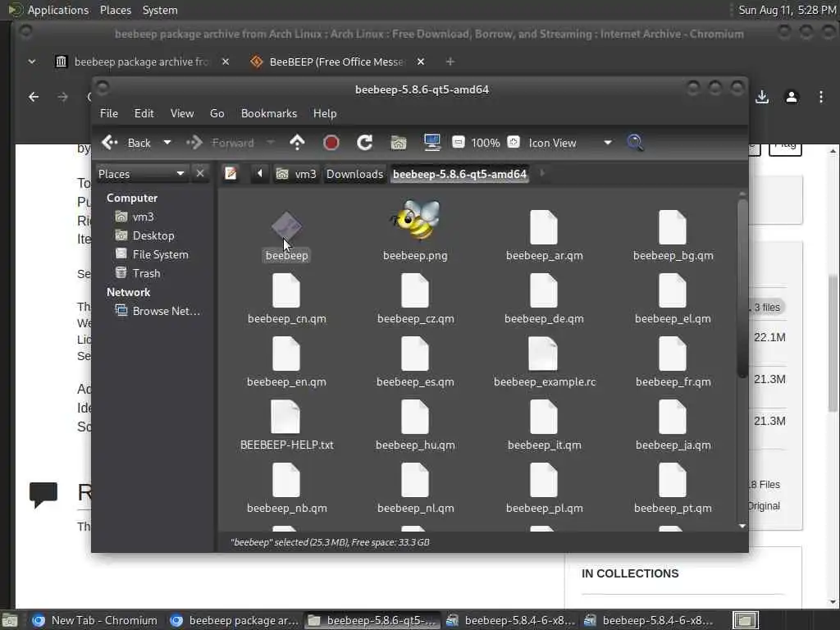Screen dimensions: 840x630
Task: Select the beebeep_en.qm file icon
Action: click(x=286, y=354)
